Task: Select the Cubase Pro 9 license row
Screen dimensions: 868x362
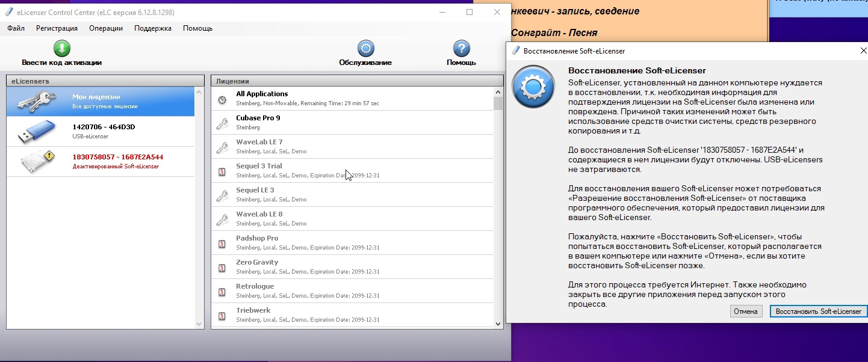Action: point(352,123)
